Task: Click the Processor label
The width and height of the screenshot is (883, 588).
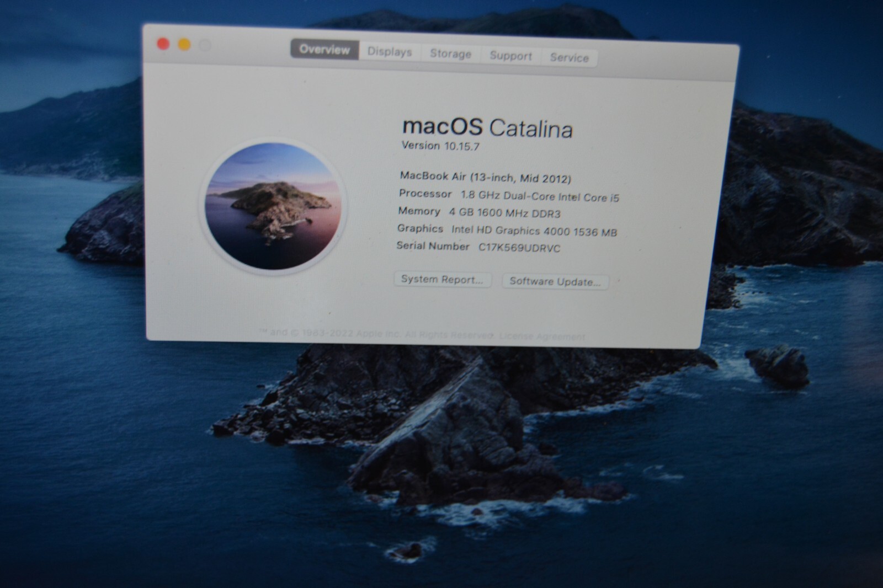Action: tap(425, 194)
